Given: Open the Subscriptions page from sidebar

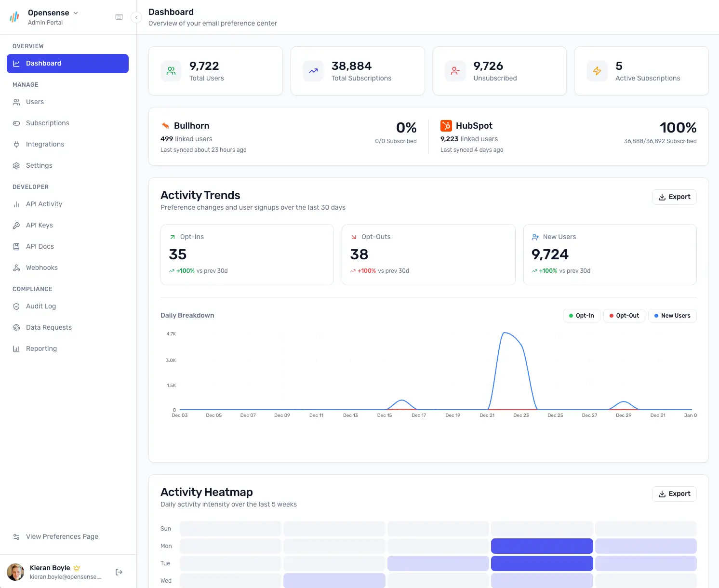Looking at the screenshot, I should pyautogui.click(x=47, y=123).
